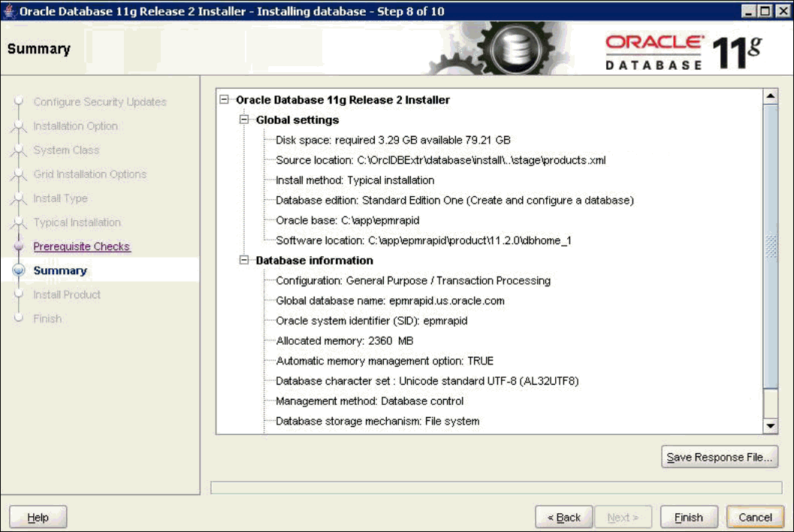
Task: Click Save Response File button
Action: (719, 457)
